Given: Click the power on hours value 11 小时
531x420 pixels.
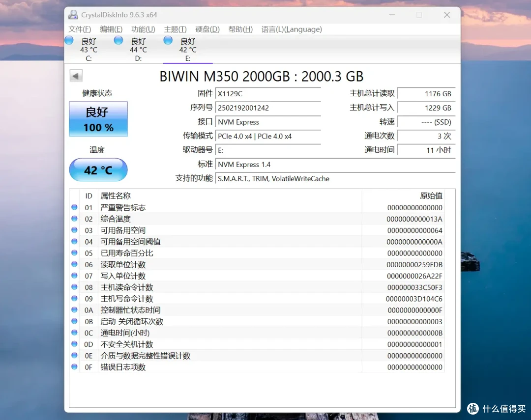Looking at the screenshot, I should (426, 150).
